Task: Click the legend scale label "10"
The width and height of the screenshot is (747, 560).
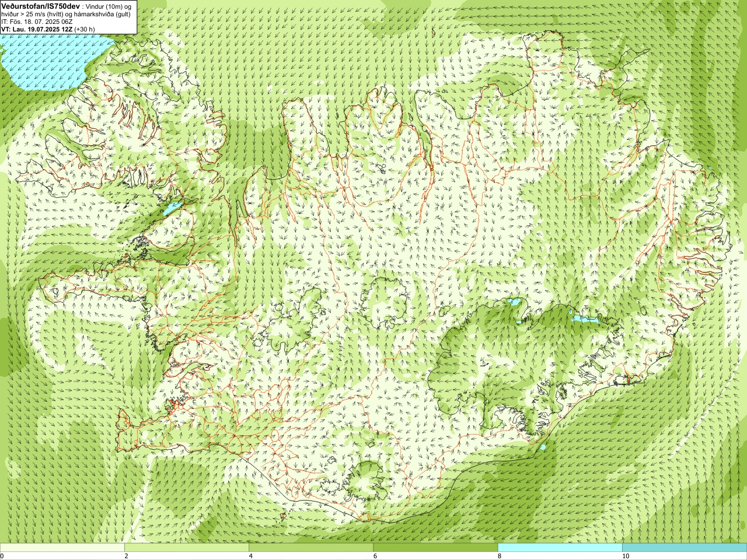Action: 626,556
